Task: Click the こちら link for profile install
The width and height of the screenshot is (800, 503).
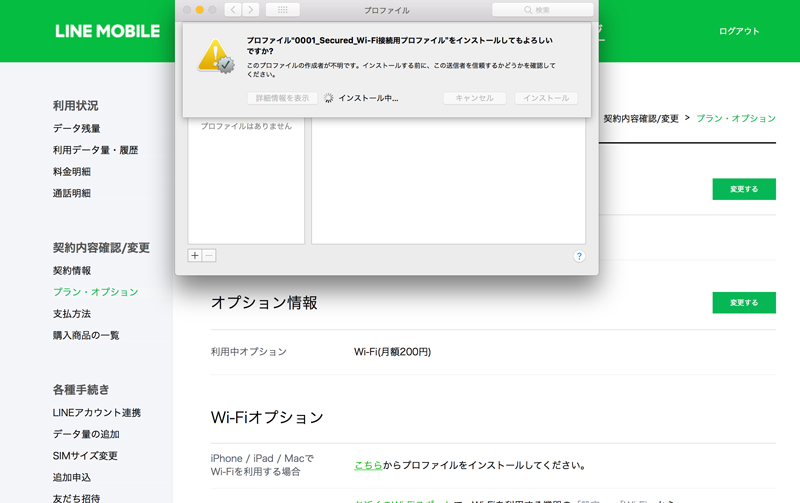Action: pos(368,465)
